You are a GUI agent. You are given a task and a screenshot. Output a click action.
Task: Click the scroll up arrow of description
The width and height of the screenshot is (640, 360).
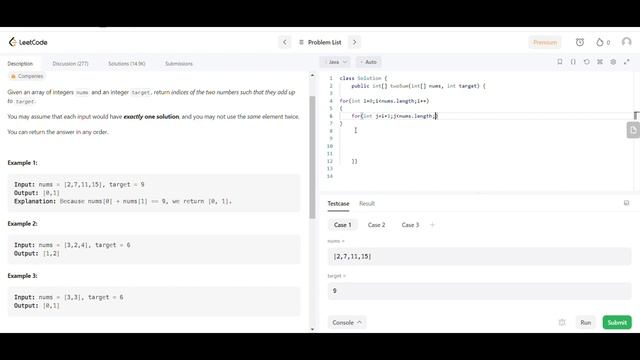coord(312,76)
